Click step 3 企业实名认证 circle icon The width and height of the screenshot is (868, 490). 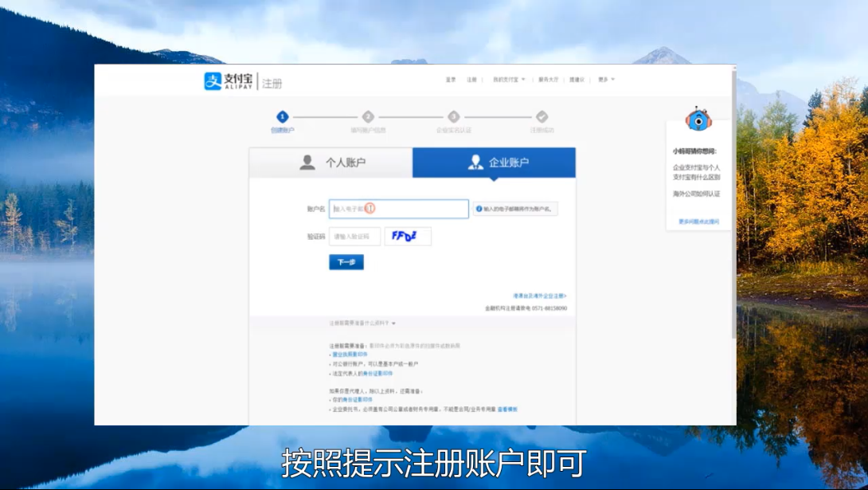tap(454, 116)
